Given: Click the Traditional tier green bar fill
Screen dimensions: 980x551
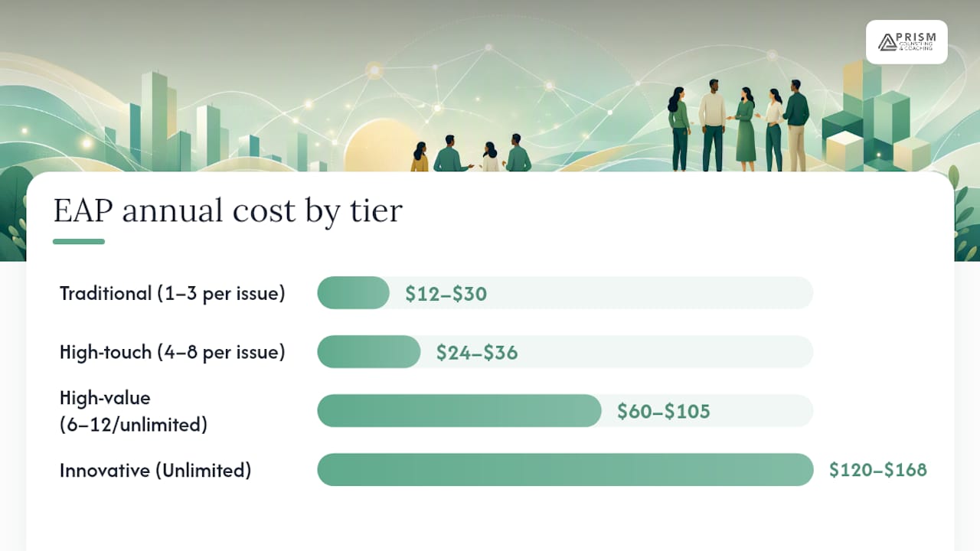Looking at the screenshot, I should pos(354,293).
